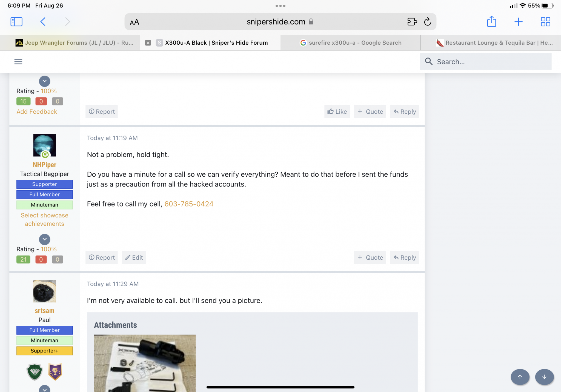Open the forum hamburger menu
The width and height of the screenshot is (561, 392).
click(18, 62)
